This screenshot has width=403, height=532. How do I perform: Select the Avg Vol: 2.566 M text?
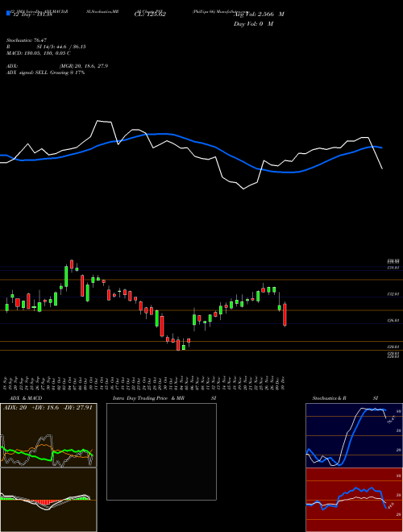(x=260, y=15)
